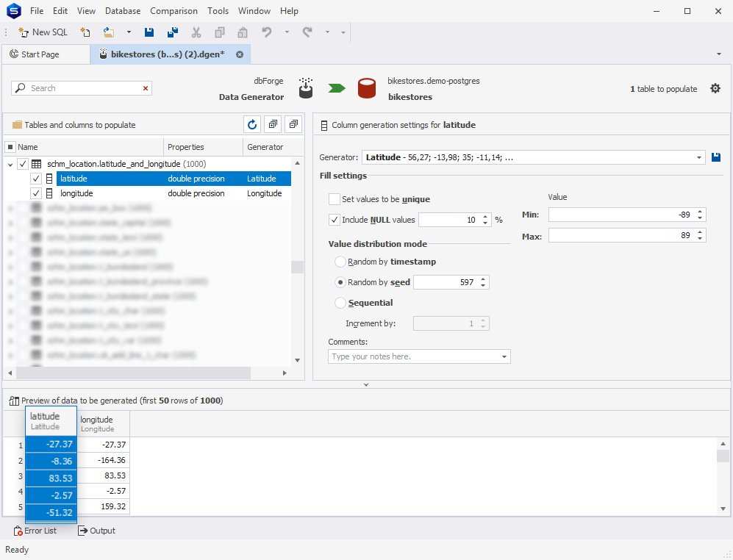Click the Cut scissors icon
Screen dimensions: 733x560
pyautogui.click(x=196, y=32)
